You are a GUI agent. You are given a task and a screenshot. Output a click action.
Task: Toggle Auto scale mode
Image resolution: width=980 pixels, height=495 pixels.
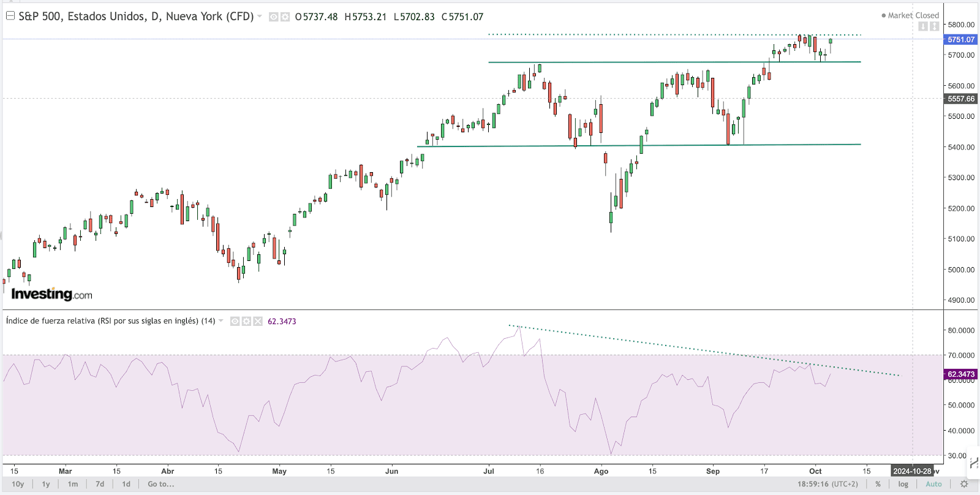(x=933, y=484)
